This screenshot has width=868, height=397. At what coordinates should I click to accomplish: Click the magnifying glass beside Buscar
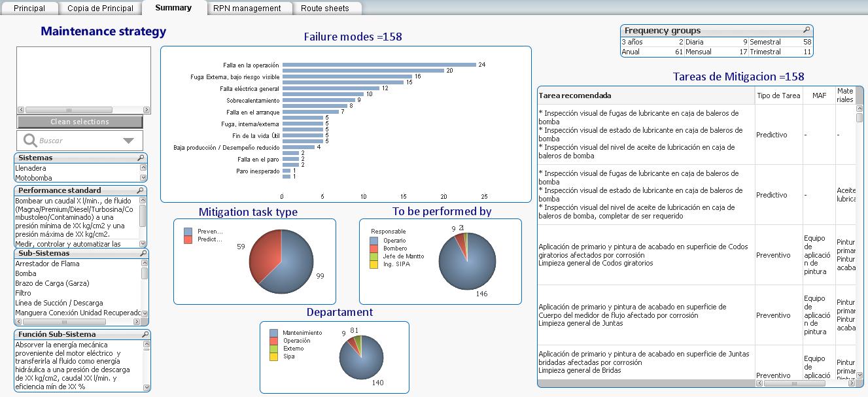(x=30, y=141)
